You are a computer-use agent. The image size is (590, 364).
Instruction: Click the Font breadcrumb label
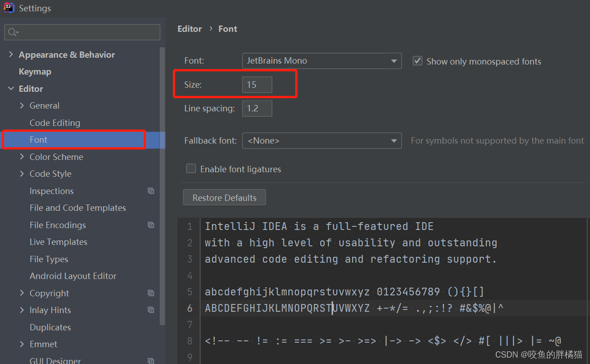(x=227, y=29)
